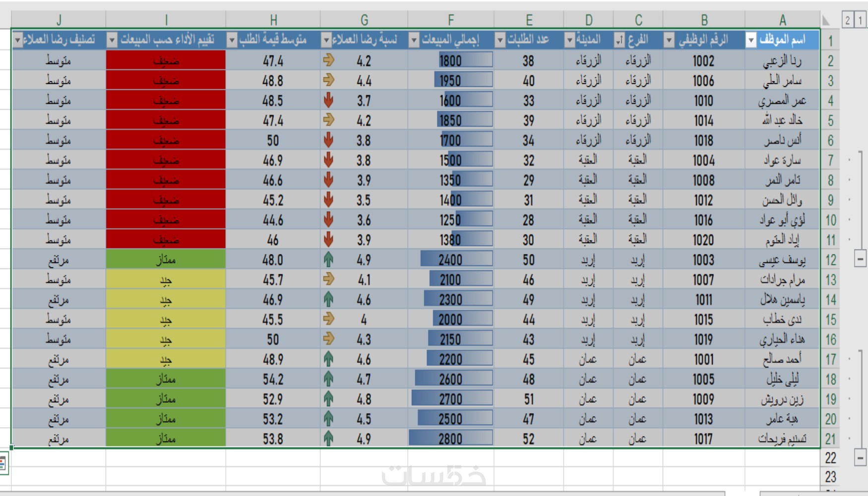Click the green up arrow beside 4.5
This screenshot has width=868, height=496.
[328, 419]
